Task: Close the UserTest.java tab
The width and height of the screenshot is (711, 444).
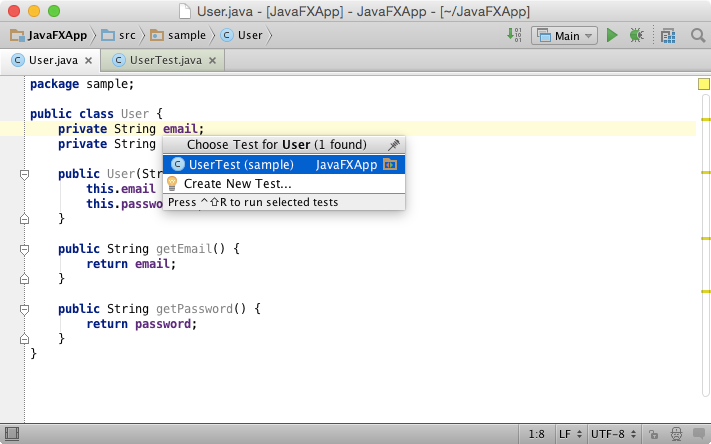Action: coord(212,60)
